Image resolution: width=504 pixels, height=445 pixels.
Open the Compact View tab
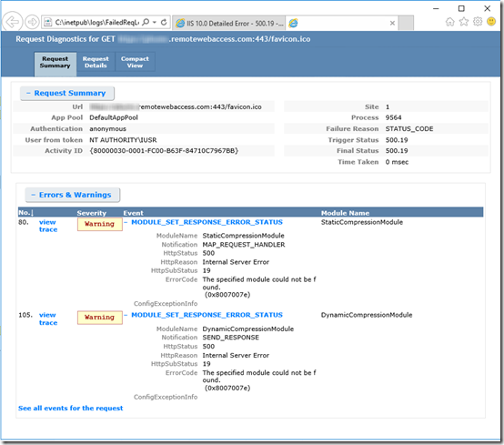[x=135, y=62]
